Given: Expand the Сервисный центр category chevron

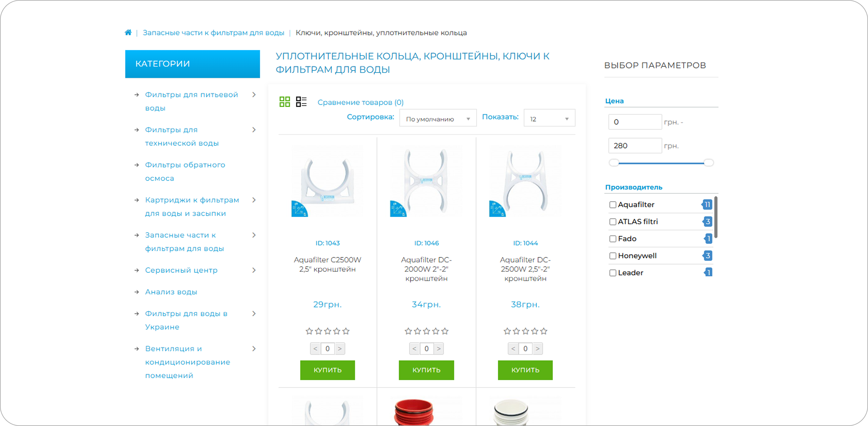Looking at the screenshot, I should tap(254, 270).
